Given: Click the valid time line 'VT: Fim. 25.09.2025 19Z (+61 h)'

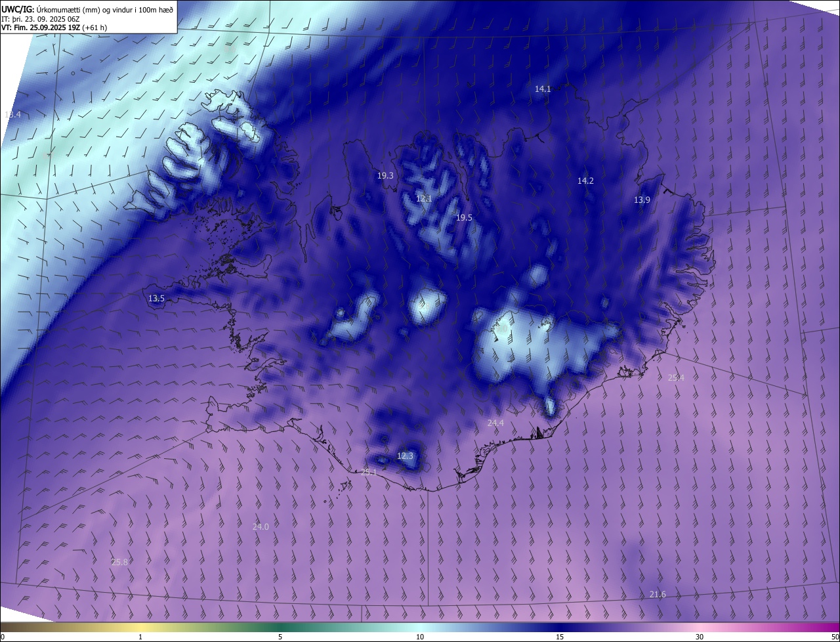Looking at the screenshot, I should point(54,28).
